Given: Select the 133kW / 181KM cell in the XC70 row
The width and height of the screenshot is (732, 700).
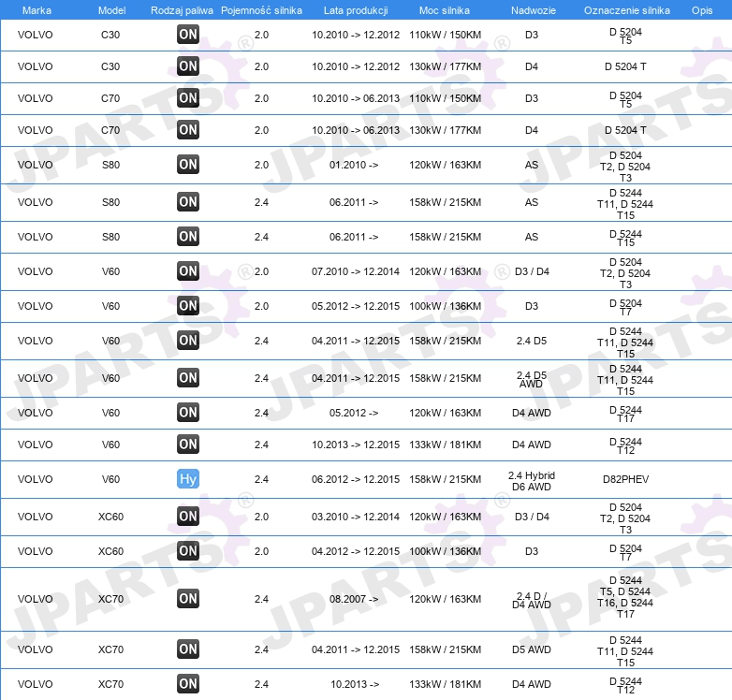Looking at the screenshot, I should (x=446, y=684).
